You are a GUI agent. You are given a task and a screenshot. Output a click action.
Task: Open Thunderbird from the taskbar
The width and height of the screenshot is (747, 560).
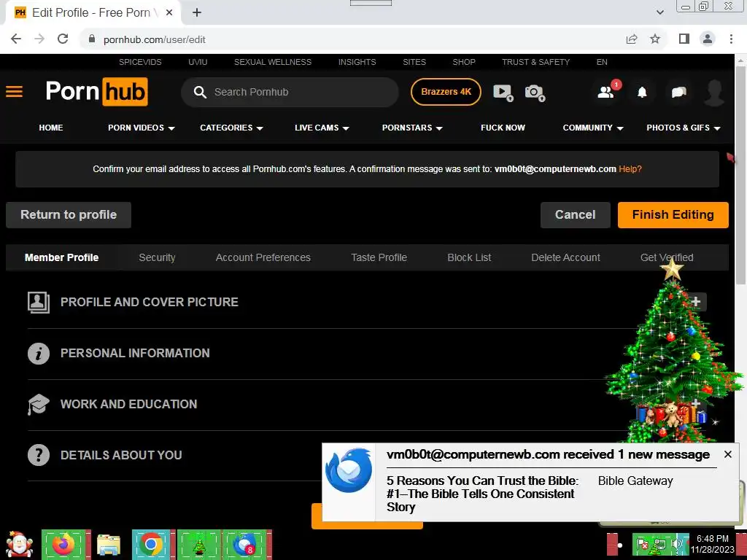pyautogui.click(x=244, y=544)
